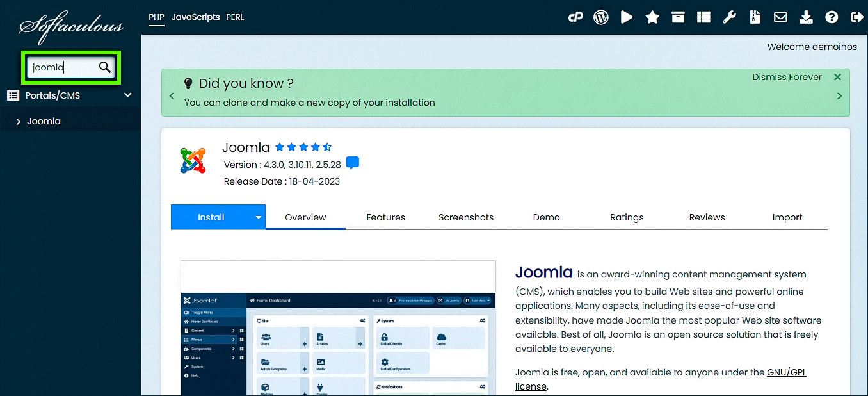Log out using the exit icon
Viewport: 868px width, 396px height.
coord(857,17)
